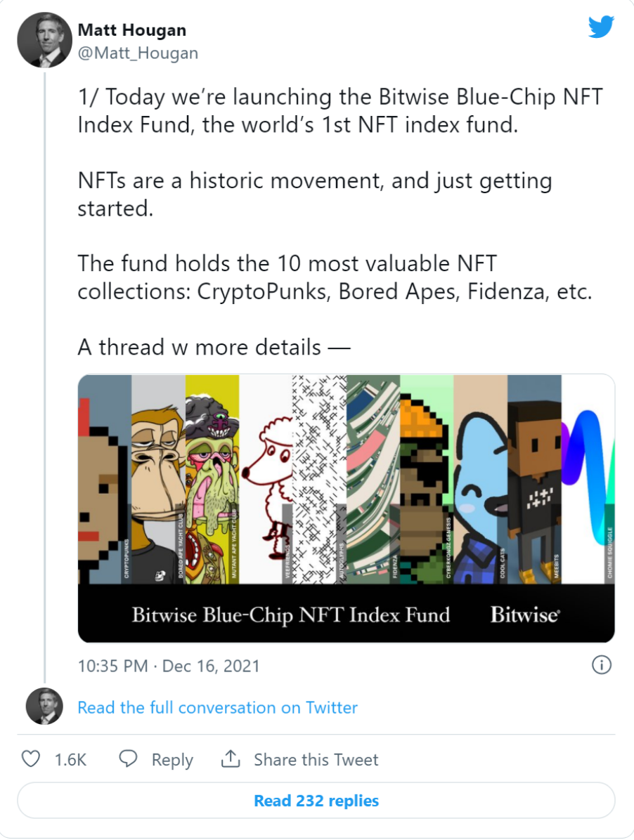This screenshot has width=634, height=840.
Task: Click the Bored Ape Yacht Club artwork
Action: (x=159, y=480)
